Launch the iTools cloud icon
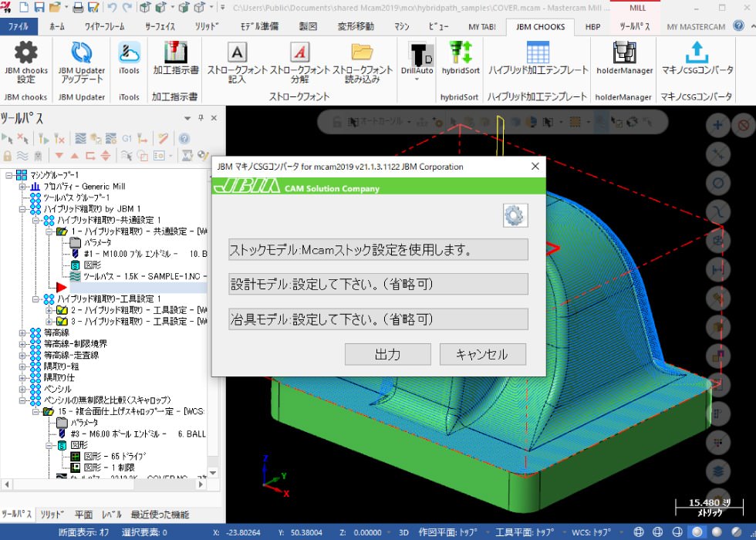Viewport: 756px width, 540px height. click(129, 53)
